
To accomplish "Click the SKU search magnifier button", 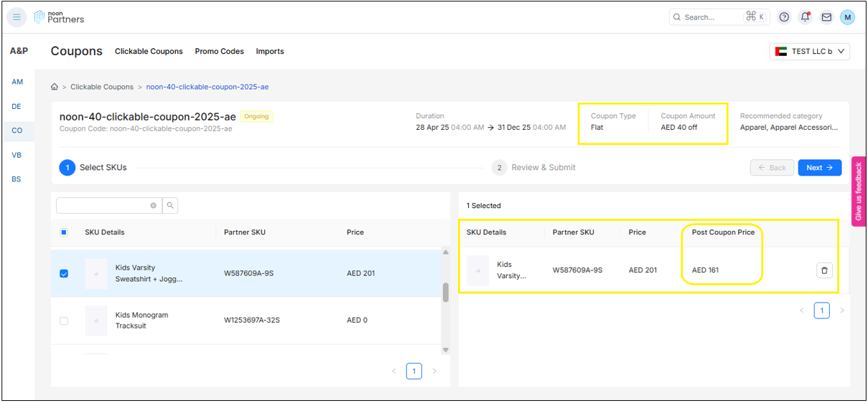I will click(170, 206).
